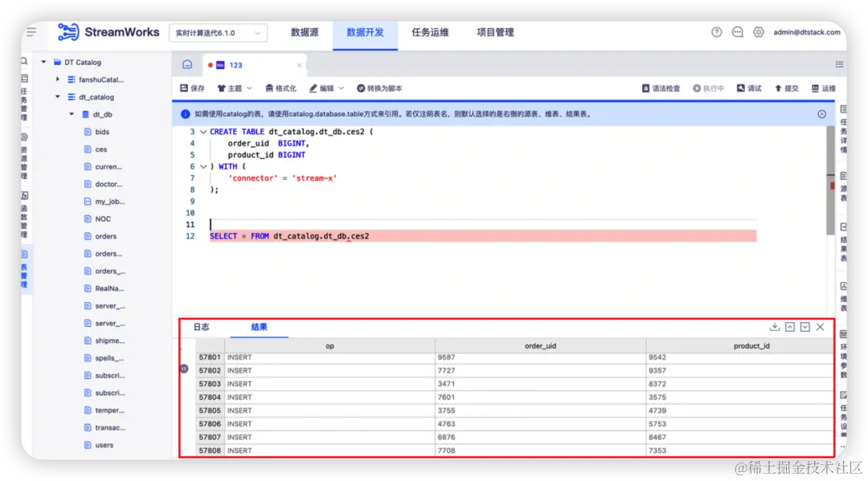Open 函数管理 in the left sidebar
This screenshot has height=481, width=868.
(24, 214)
